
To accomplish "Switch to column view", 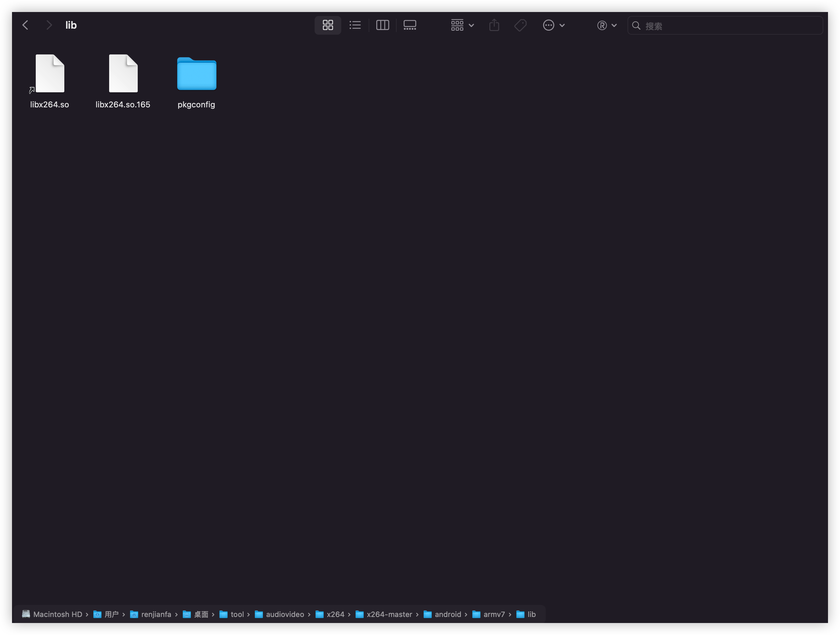I will (x=382, y=25).
